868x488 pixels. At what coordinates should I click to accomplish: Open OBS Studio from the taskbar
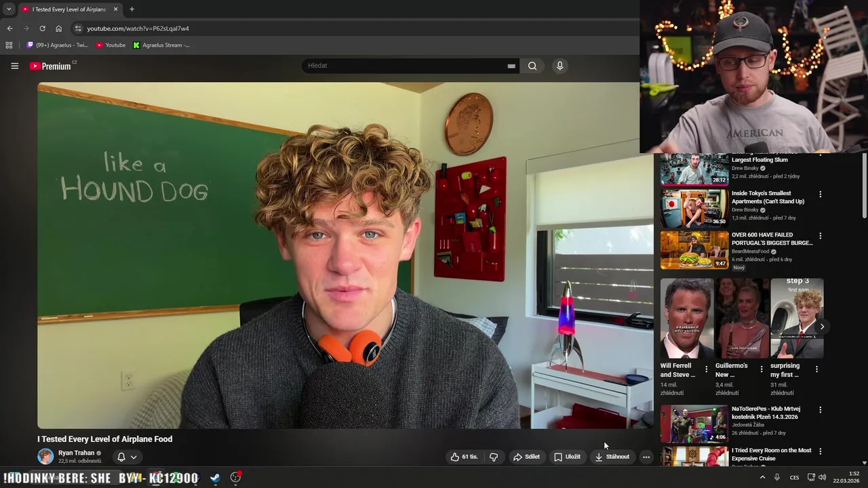235,478
